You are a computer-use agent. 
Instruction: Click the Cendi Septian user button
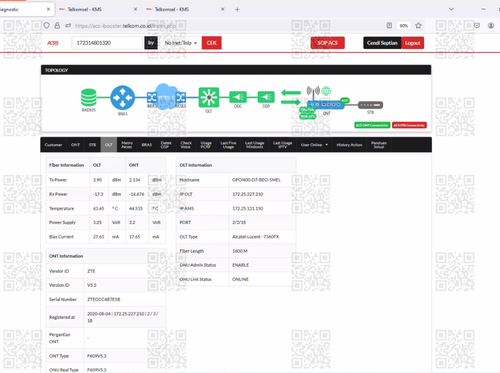coord(382,43)
